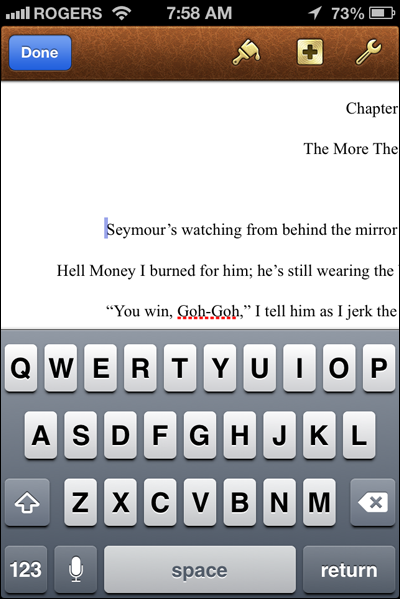Open the wrench tools menu
The width and height of the screenshot is (400, 599).
click(368, 52)
